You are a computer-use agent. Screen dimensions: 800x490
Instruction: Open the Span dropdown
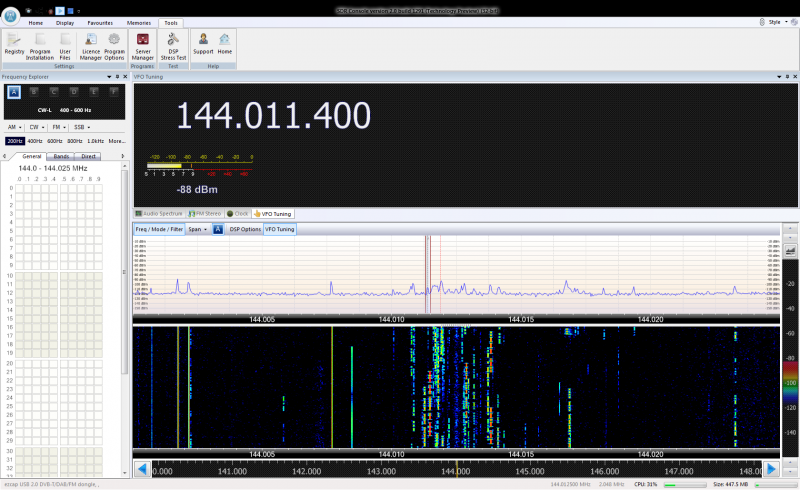(198, 229)
